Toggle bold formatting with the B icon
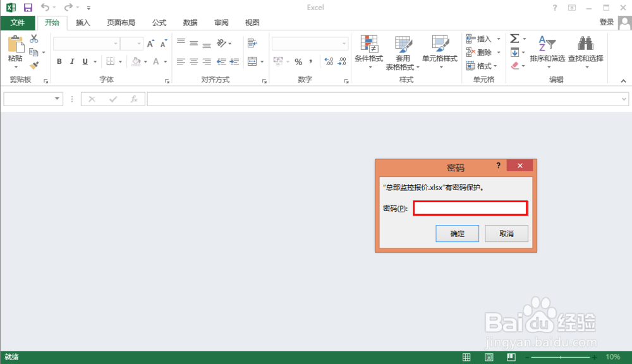 click(59, 61)
